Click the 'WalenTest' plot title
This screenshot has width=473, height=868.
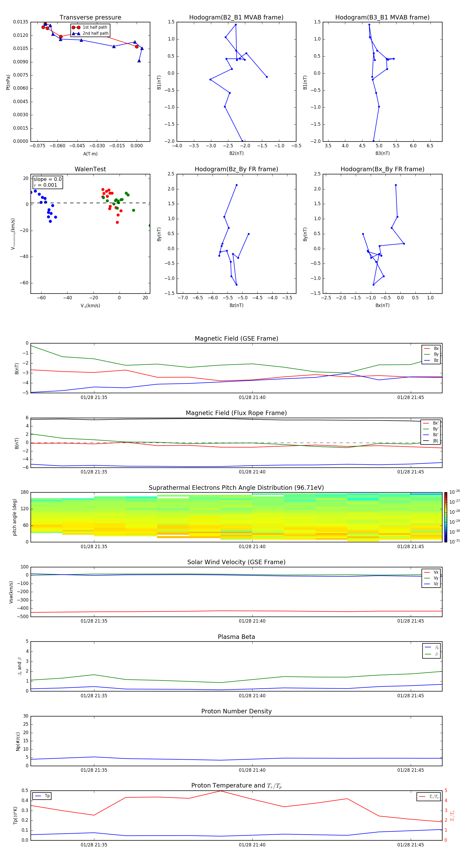pos(90,169)
